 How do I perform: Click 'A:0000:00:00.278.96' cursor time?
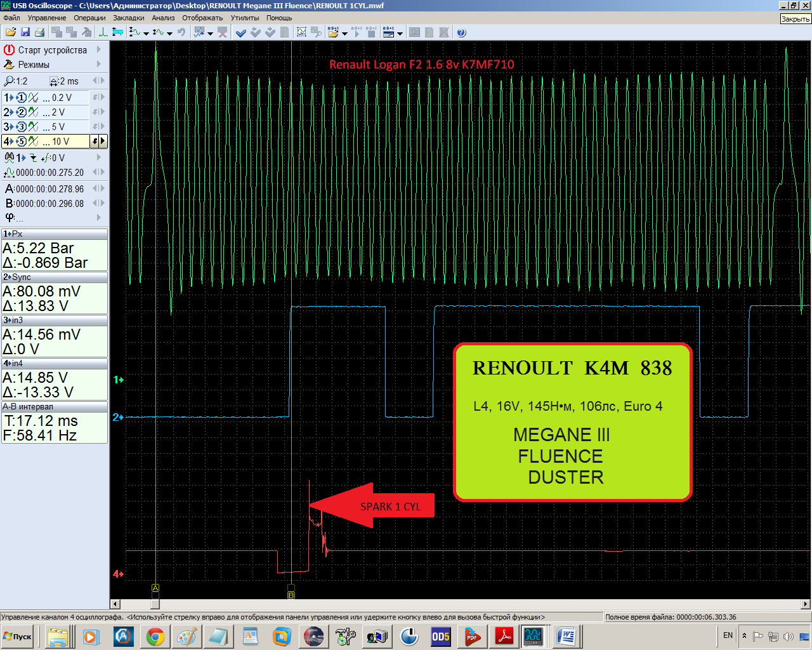[44, 189]
